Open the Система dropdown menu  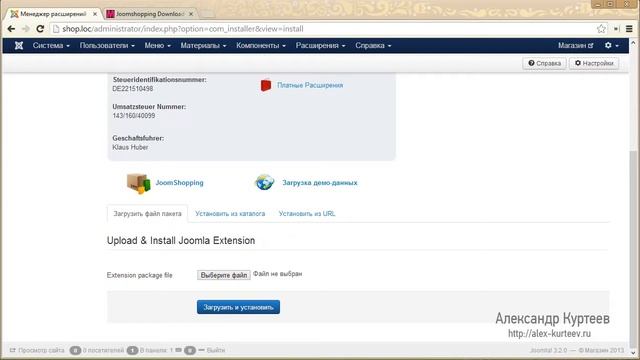pos(51,45)
